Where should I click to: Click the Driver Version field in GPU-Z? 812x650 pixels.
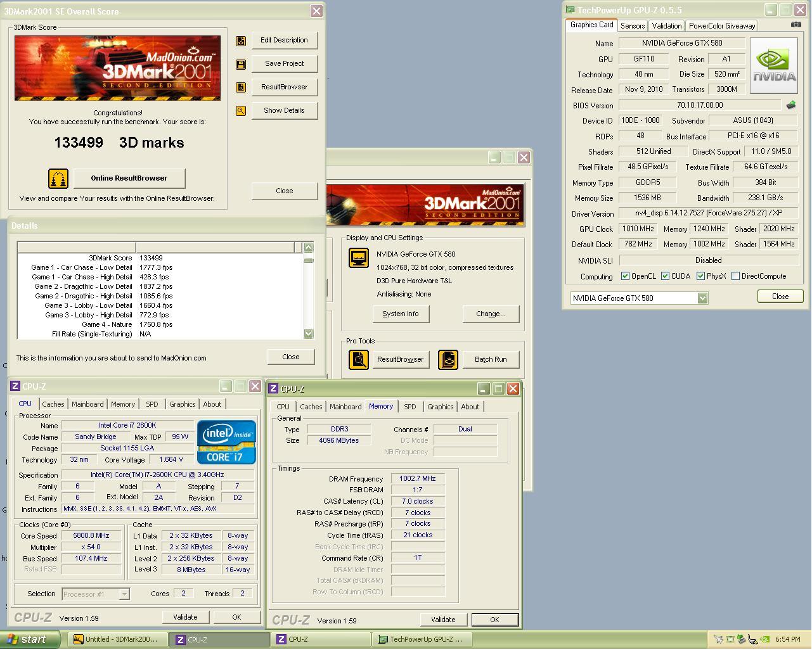(709, 213)
